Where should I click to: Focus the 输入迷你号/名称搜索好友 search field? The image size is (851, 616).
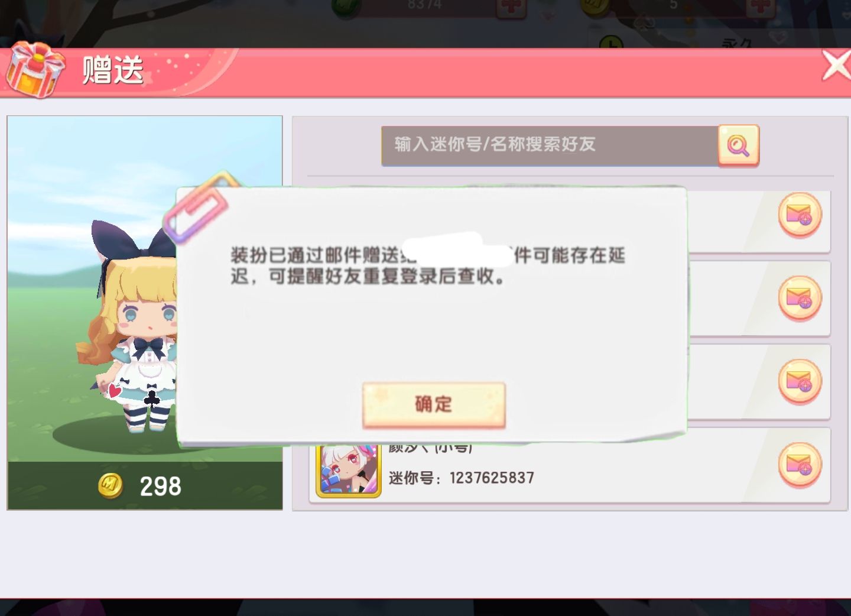(550, 145)
